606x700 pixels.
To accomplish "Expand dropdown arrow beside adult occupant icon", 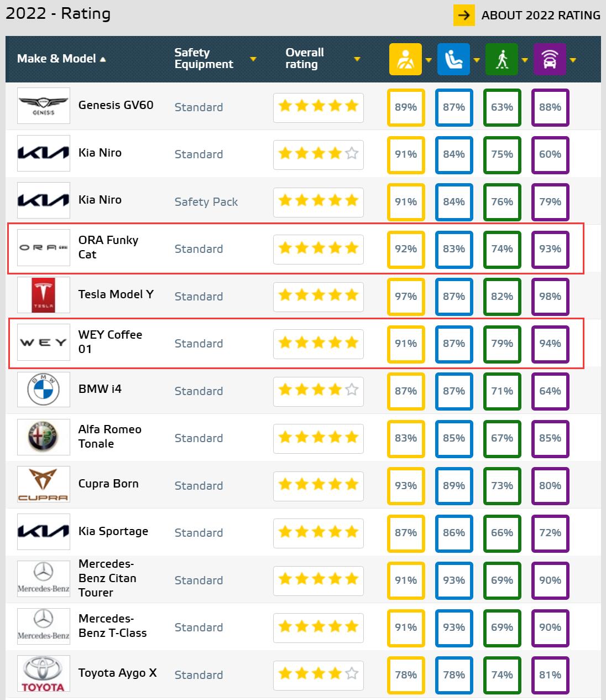I will [x=429, y=60].
